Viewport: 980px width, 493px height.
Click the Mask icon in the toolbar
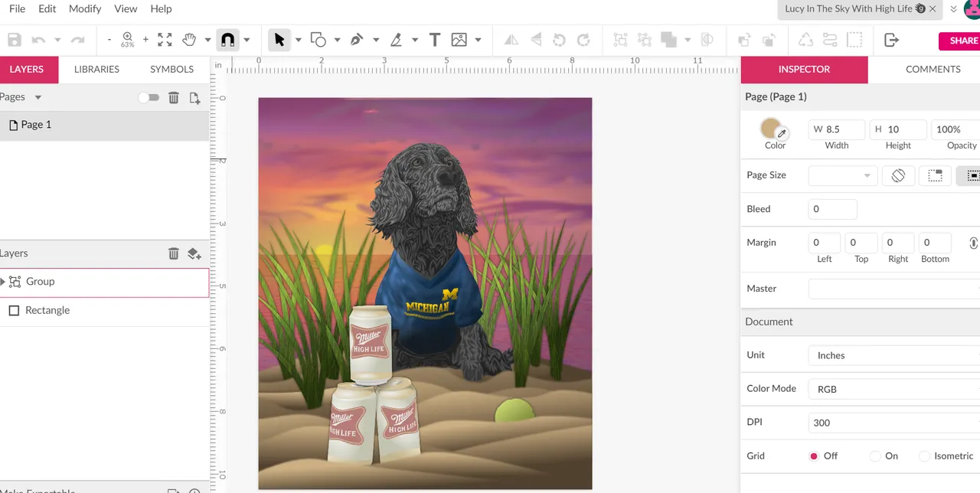point(707,40)
